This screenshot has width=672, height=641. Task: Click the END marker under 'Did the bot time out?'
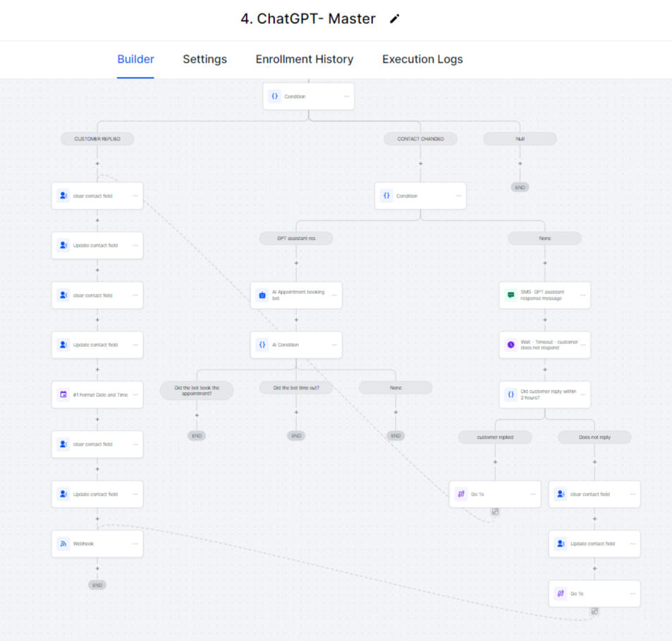(x=296, y=436)
